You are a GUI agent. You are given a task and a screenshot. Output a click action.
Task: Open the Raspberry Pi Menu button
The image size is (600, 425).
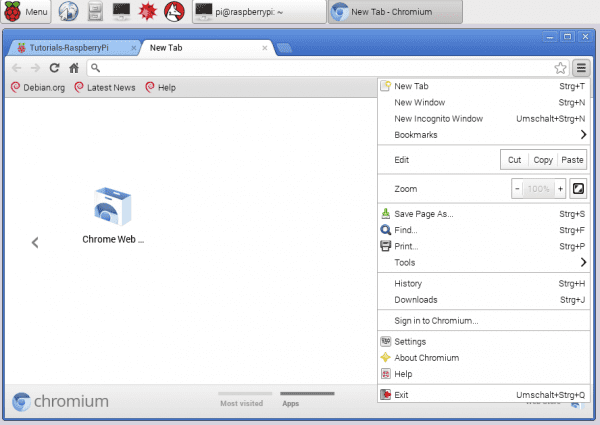(x=26, y=13)
